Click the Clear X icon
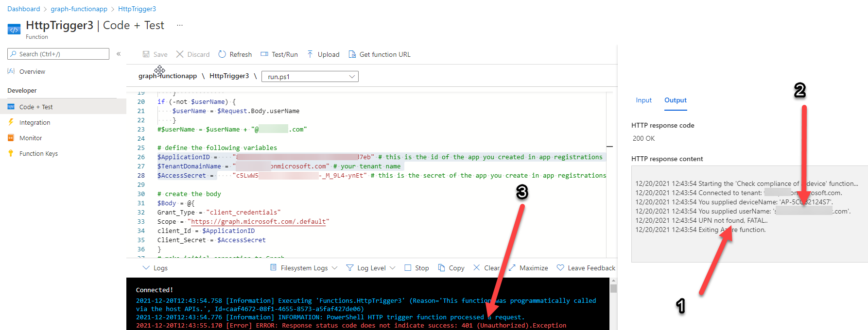 [x=476, y=267]
